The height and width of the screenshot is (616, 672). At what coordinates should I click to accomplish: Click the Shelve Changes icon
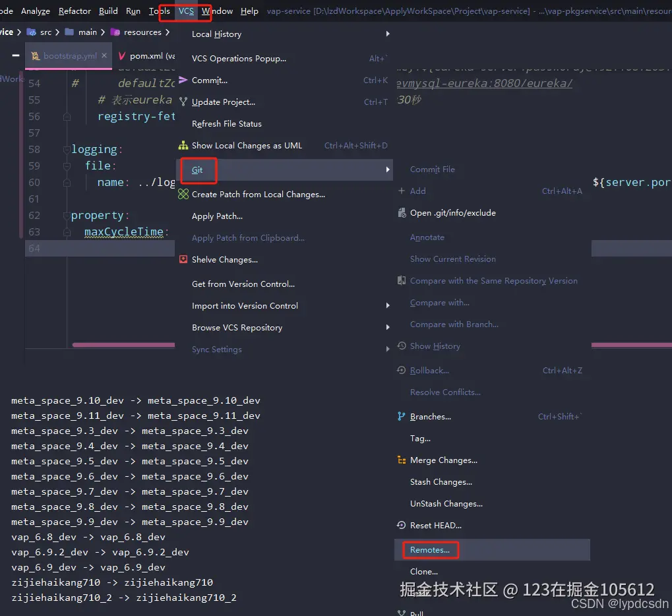183,259
